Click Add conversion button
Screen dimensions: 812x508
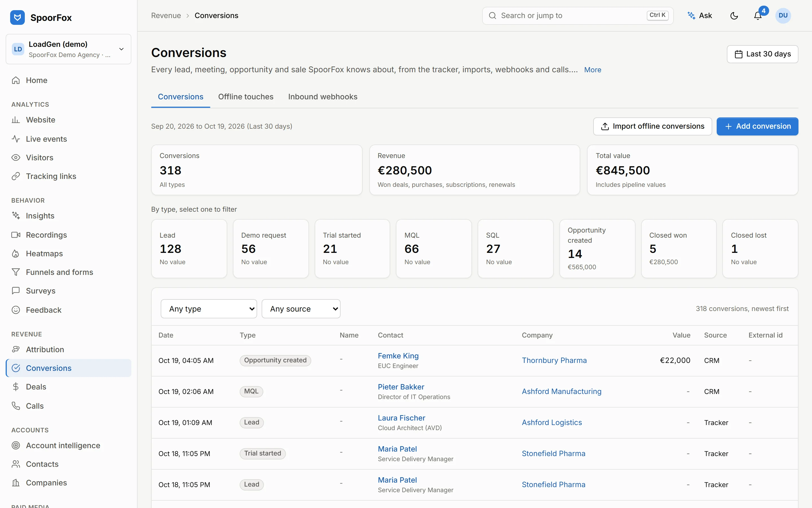(757, 126)
